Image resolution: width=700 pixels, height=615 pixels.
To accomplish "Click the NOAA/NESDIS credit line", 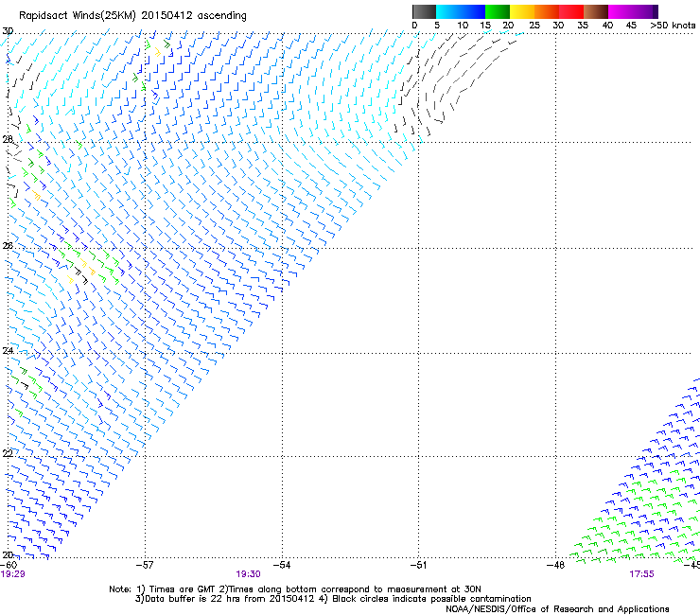I will (557, 609).
